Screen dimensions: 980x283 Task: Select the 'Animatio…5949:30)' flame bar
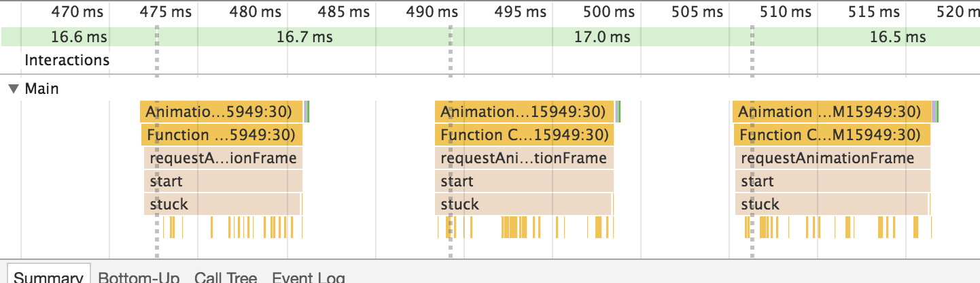tap(222, 112)
